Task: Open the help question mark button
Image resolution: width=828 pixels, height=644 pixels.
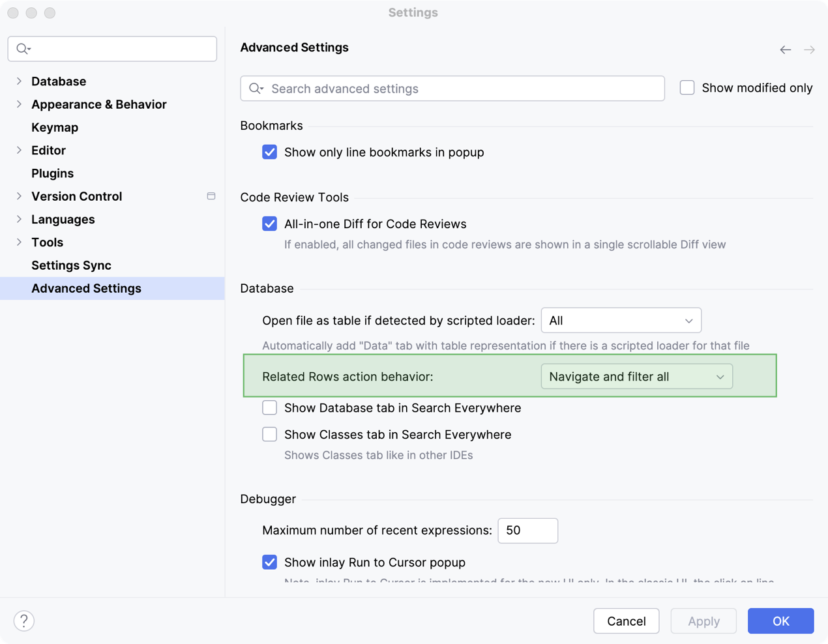Action: pyautogui.click(x=24, y=621)
